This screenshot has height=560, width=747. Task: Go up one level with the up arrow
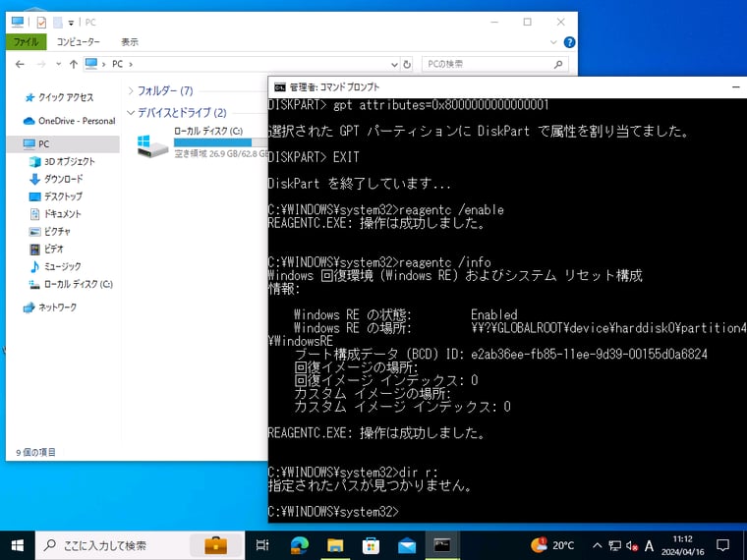click(74, 64)
